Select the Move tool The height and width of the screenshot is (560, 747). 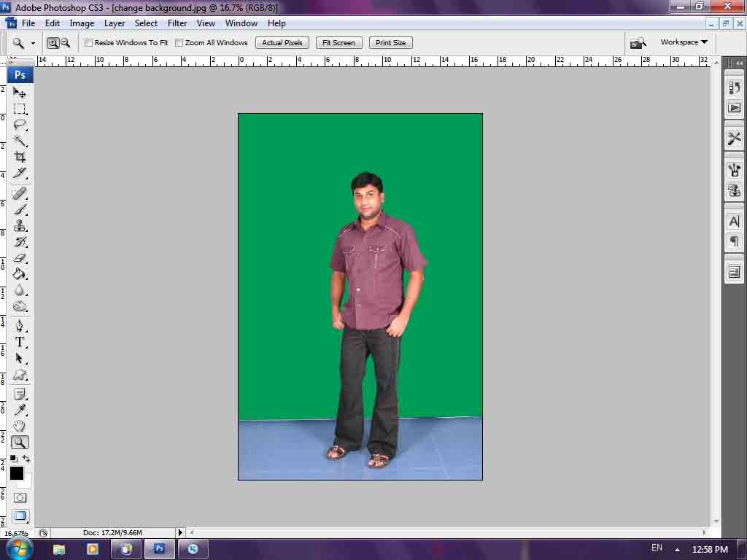pos(20,91)
